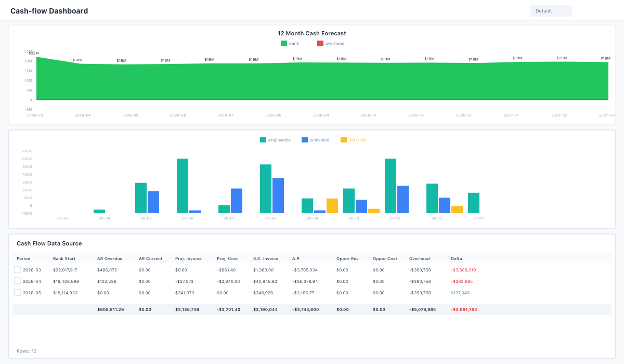This screenshot has height=364, width=624.
Task: Click the teal projInvoice legend icon
Action: tap(263, 140)
